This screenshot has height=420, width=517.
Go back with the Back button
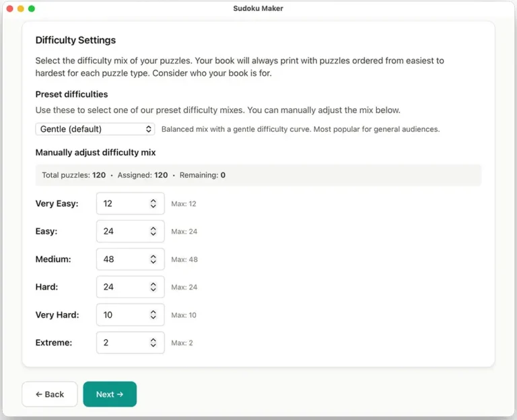point(50,394)
